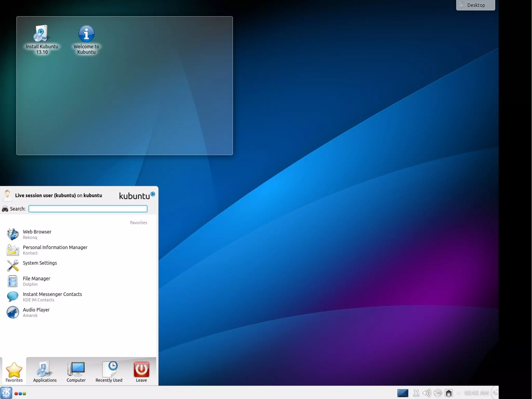
Task: Open the Recently Used tab
Action: point(109,372)
